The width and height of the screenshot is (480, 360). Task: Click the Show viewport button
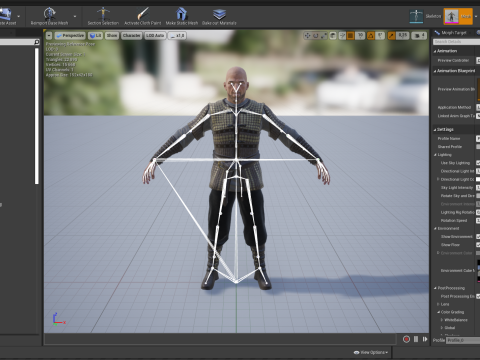tap(112, 35)
